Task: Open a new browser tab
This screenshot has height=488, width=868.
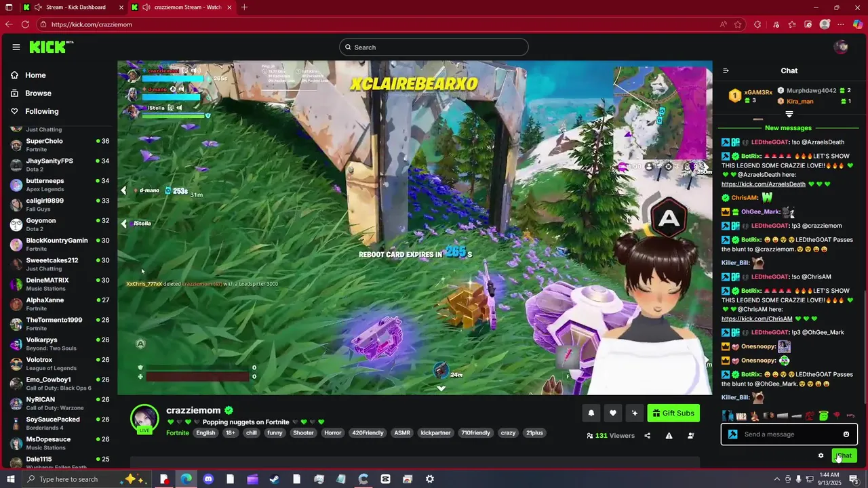Action: [244, 7]
